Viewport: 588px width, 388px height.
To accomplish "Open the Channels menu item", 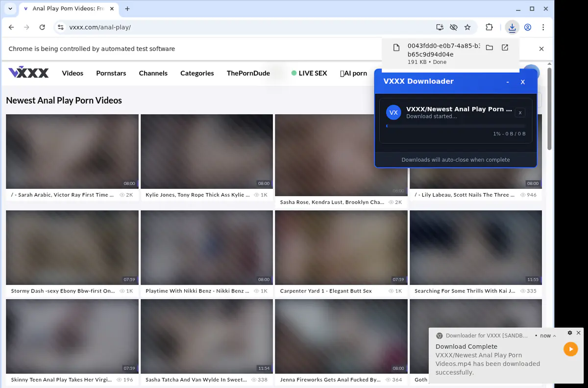I will tap(153, 73).
